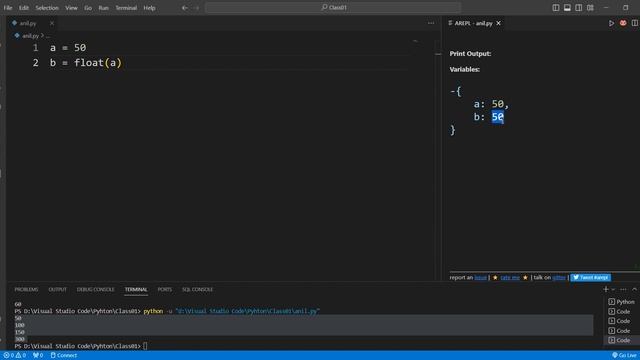
Task: Open the 'rate me' link
Action: point(510,278)
